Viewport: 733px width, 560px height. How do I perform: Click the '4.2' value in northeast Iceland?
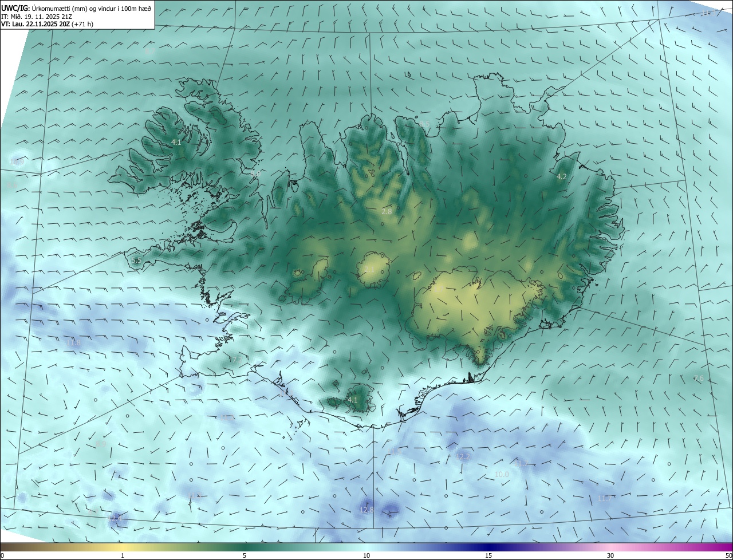tap(562, 177)
